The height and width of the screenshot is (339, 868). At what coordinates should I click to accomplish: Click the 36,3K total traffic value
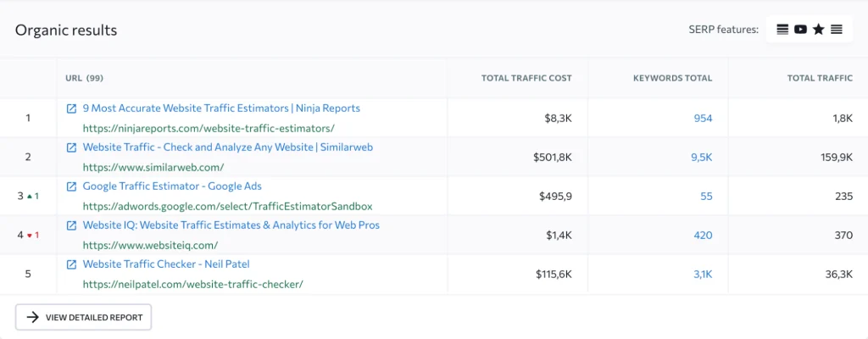click(x=839, y=275)
